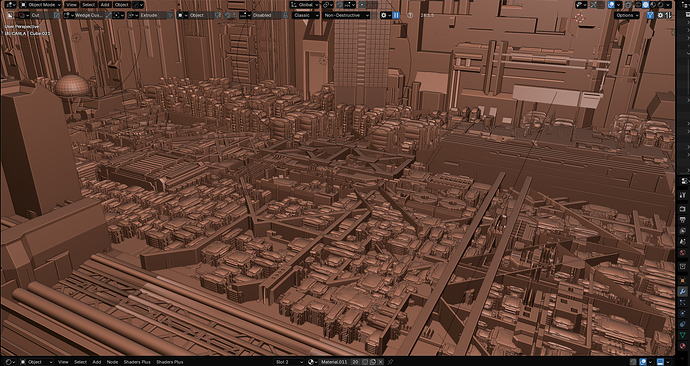
Task: Open the object visibility selector dropdown
Action: pyautogui.click(x=581, y=5)
